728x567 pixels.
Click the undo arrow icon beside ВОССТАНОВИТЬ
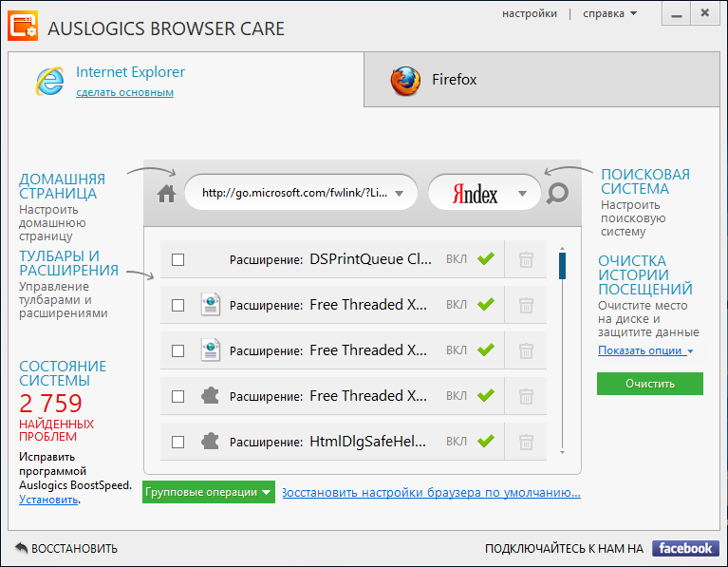(x=22, y=548)
